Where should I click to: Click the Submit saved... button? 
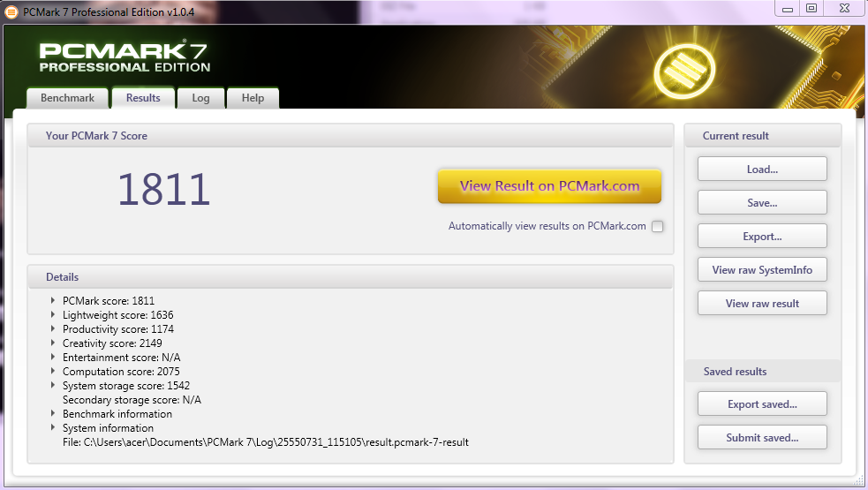click(762, 437)
